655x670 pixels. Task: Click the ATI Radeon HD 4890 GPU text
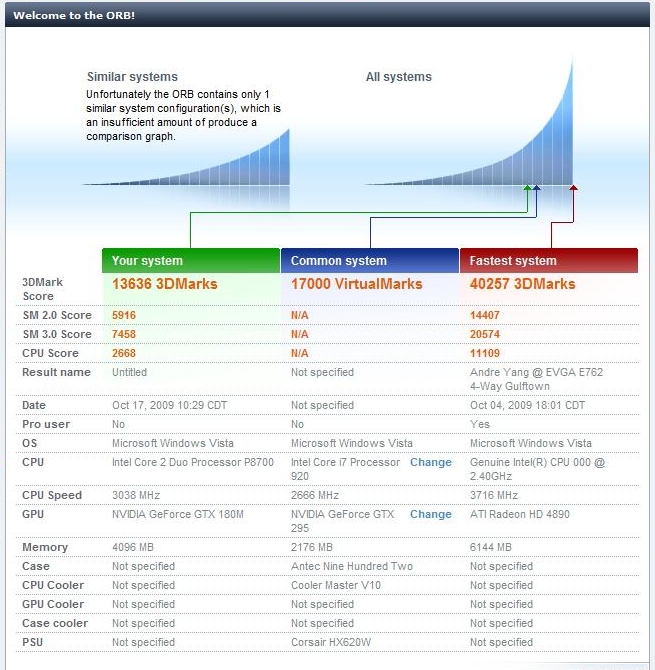point(520,514)
